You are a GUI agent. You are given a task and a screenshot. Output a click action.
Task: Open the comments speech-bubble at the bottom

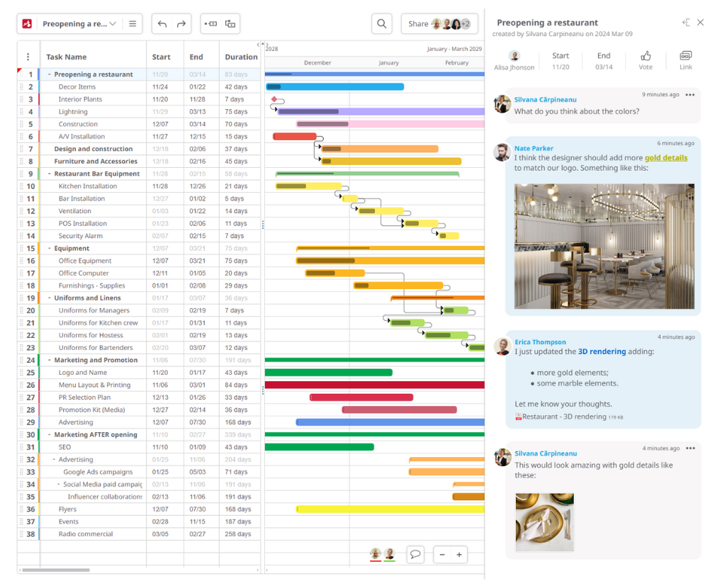pos(415,555)
